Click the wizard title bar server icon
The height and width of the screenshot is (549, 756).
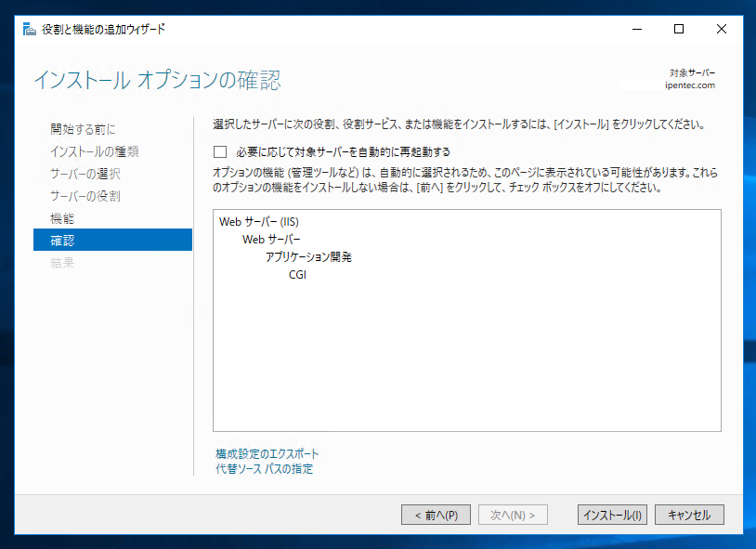click(30, 29)
